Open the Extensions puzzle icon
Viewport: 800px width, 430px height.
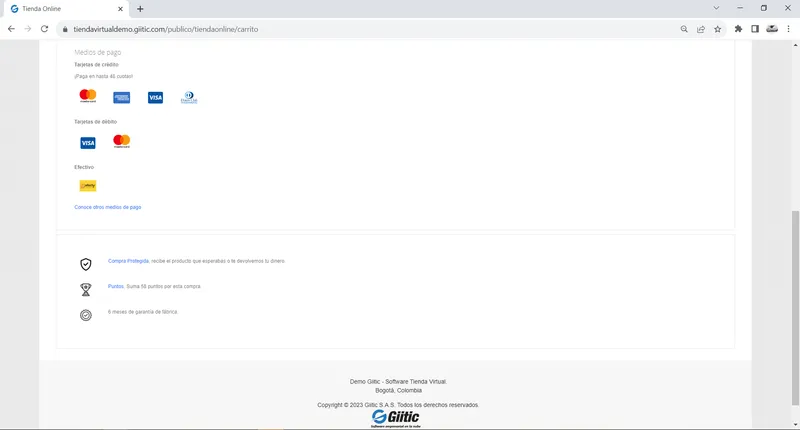[738, 29]
